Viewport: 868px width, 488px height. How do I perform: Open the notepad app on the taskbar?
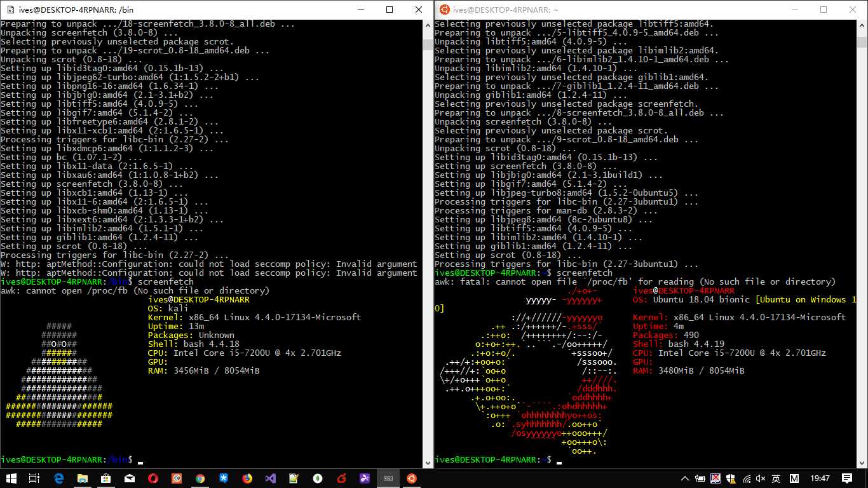(294, 478)
